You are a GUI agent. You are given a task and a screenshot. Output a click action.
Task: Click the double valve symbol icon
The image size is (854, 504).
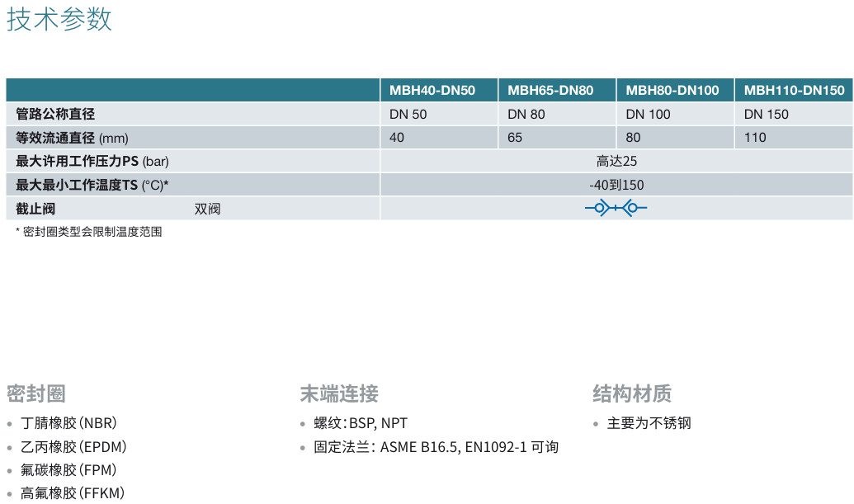click(616, 209)
